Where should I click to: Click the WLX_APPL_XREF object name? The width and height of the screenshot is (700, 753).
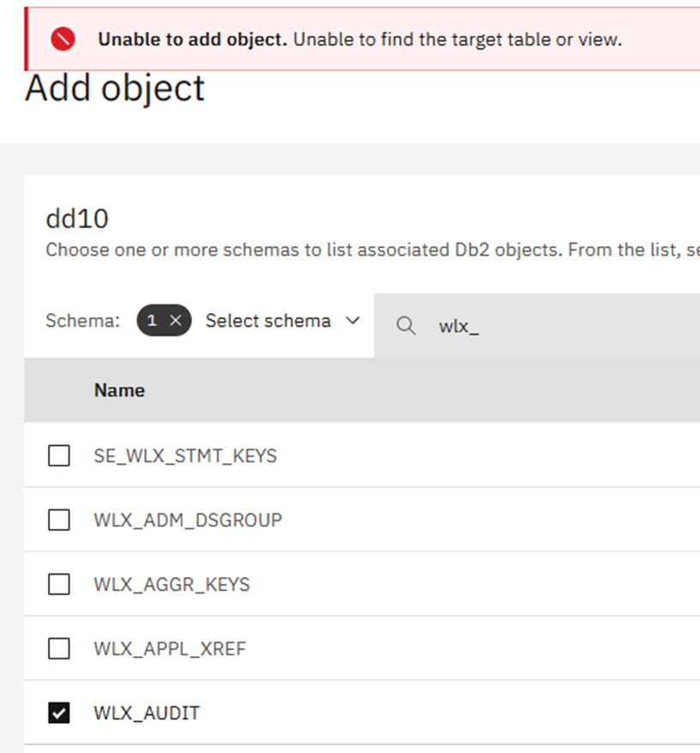point(170,648)
